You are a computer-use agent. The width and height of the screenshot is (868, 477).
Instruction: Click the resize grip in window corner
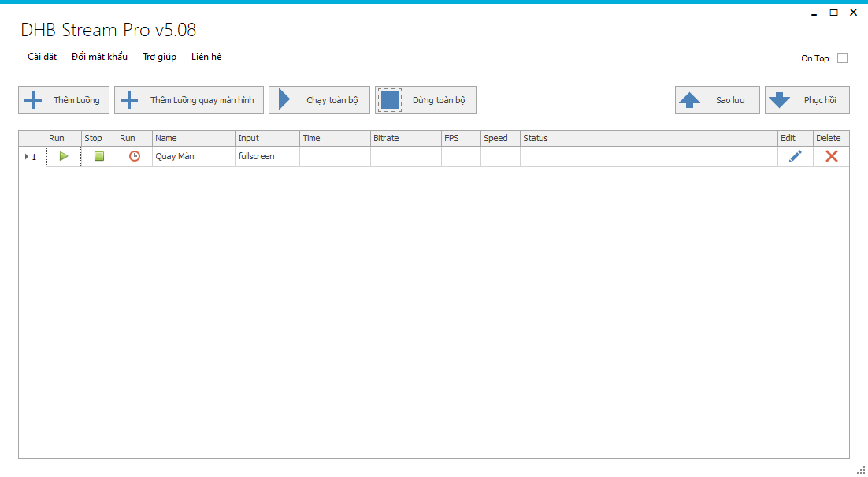click(862, 471)
